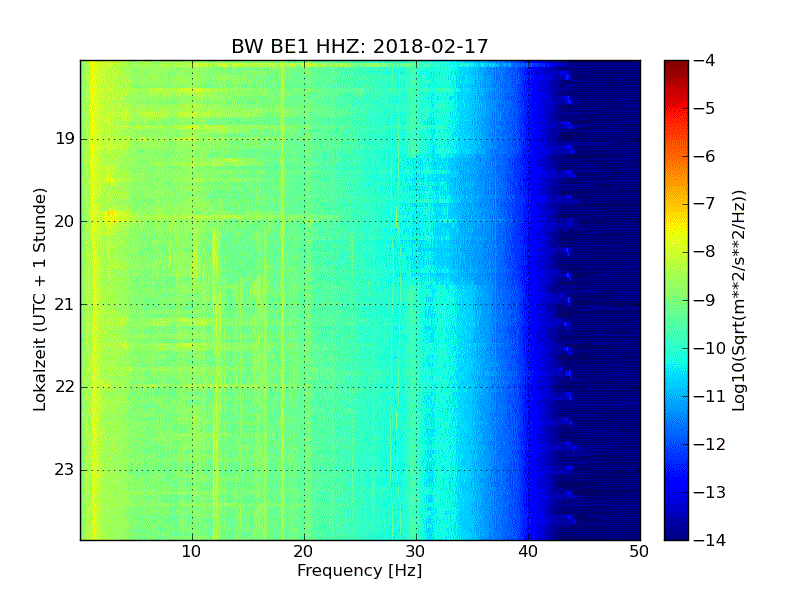800x600 pixels.
Task: Click the gridline intersection at 40 Hz, 23 h
Action: point(528,470)
